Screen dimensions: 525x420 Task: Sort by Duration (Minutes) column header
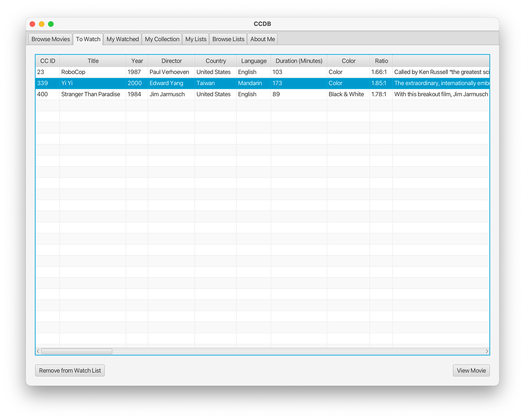[299, 61]
